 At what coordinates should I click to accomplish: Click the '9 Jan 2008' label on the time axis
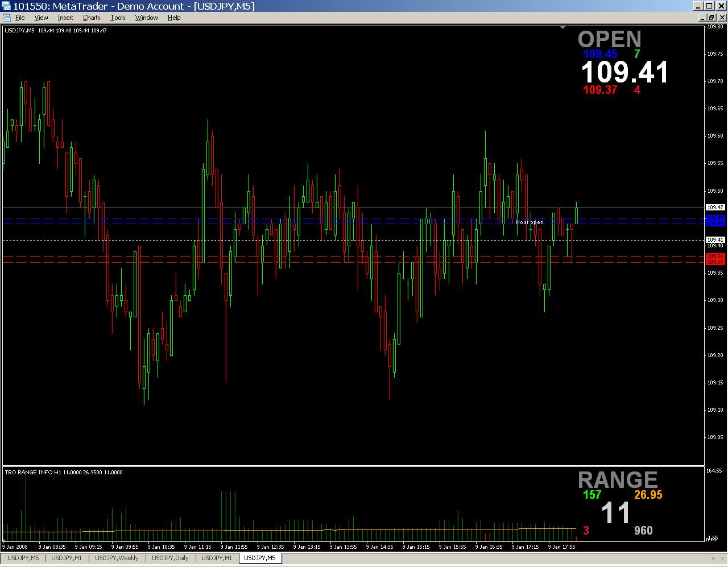[15, 547]
